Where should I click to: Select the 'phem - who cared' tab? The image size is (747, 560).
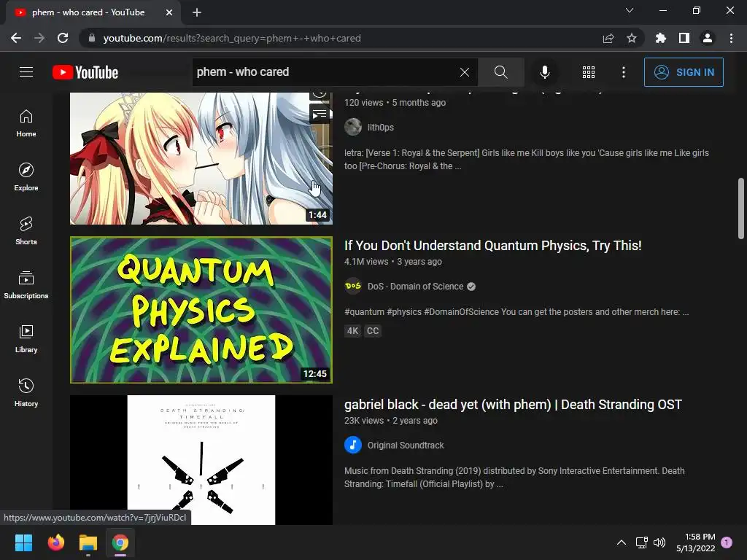(93, 12)
